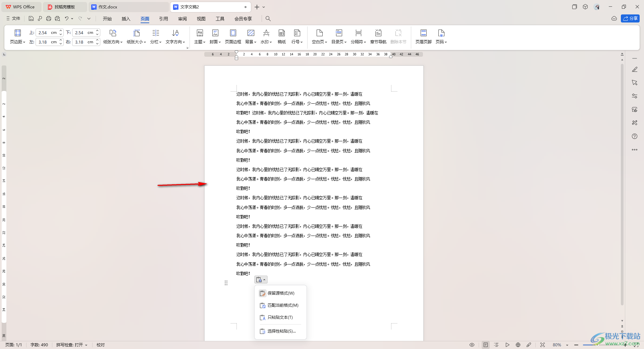Switch to web layout globe icon
This screenshot has width=644, height=349.
(518, 345)
